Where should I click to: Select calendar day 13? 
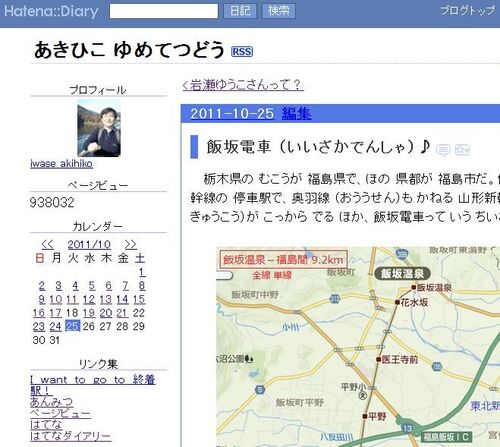[x=106, y=299]
